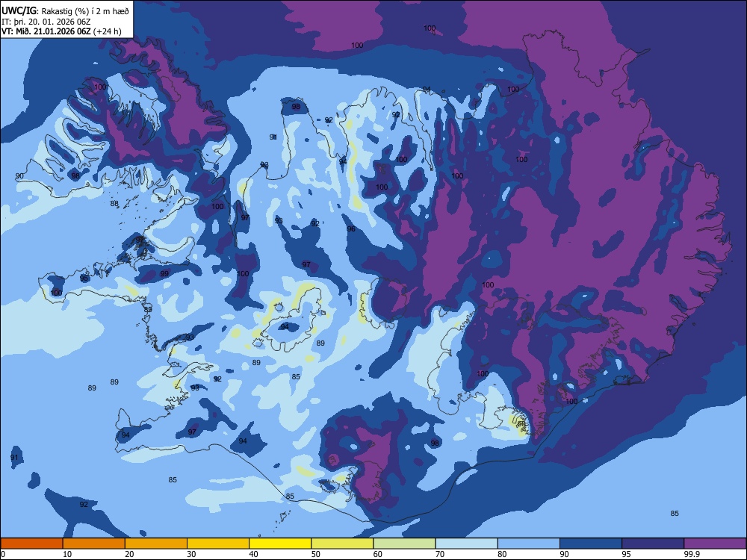747x560 pixels.
Task: Click the '99' humidity value on the map
Action: pyautogui.click(x=164, y=274)
